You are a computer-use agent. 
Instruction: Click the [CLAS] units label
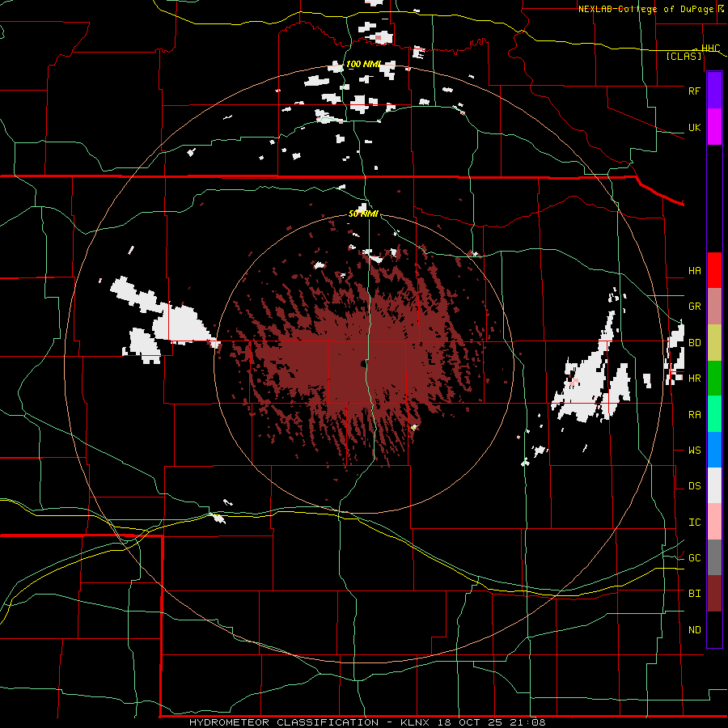coord(684,57)
